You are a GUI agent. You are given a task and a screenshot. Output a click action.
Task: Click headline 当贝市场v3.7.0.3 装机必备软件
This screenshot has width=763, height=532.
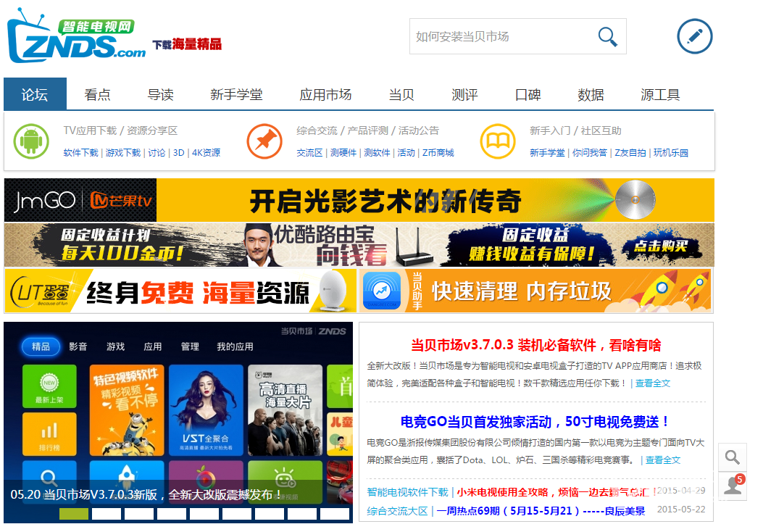pos(535,345)
